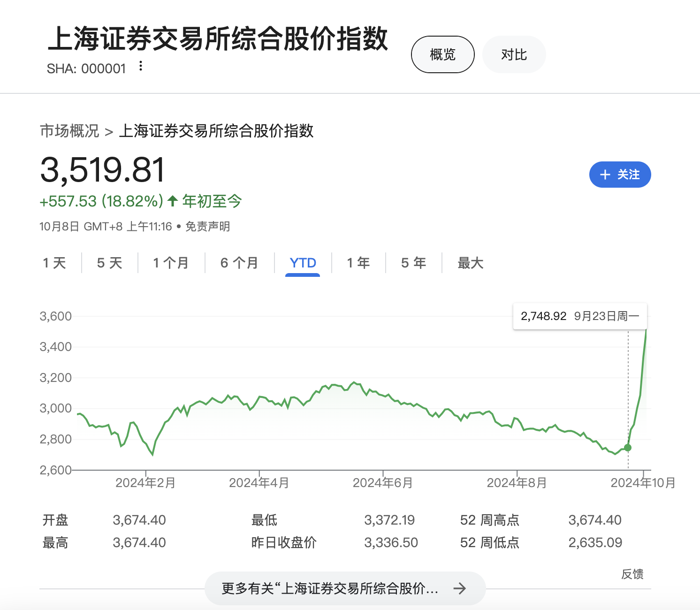Choose the 6 个月 chart range

(x=239, y=263)
